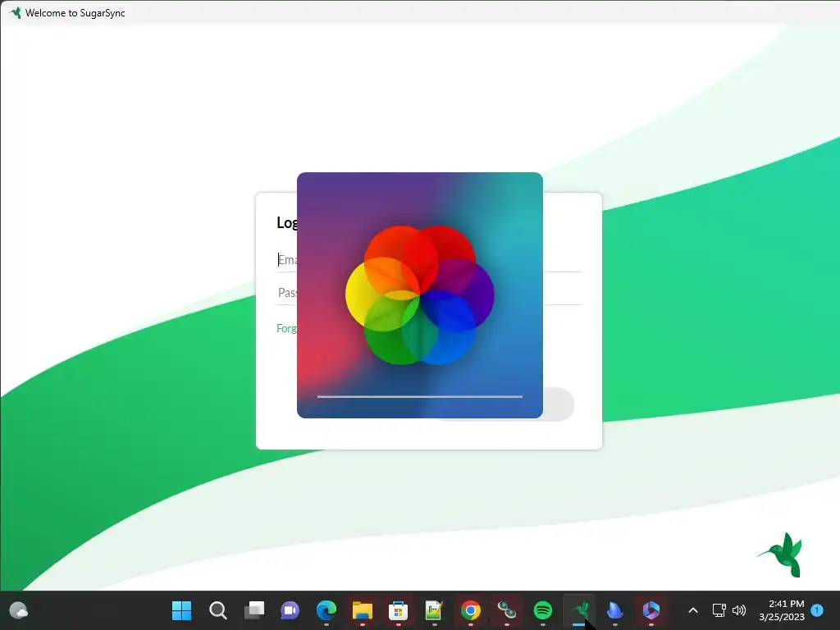Click the splash screen loading progress bar
The image size is (840, 630).
pos(419,397)
